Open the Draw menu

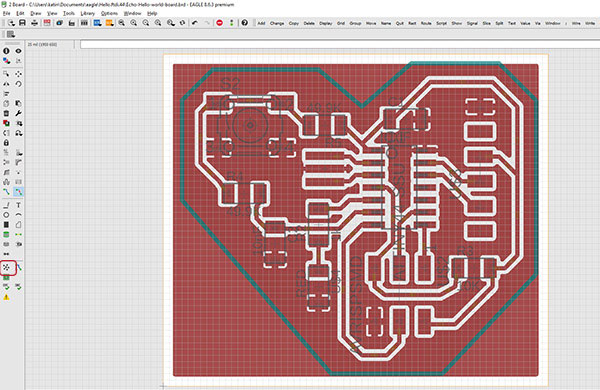coord(36,13)
